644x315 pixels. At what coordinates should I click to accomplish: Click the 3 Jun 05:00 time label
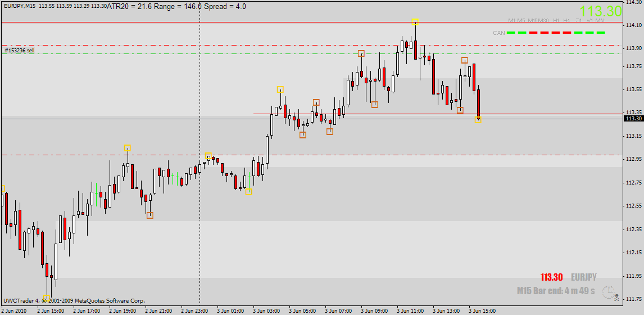[302, 311]
